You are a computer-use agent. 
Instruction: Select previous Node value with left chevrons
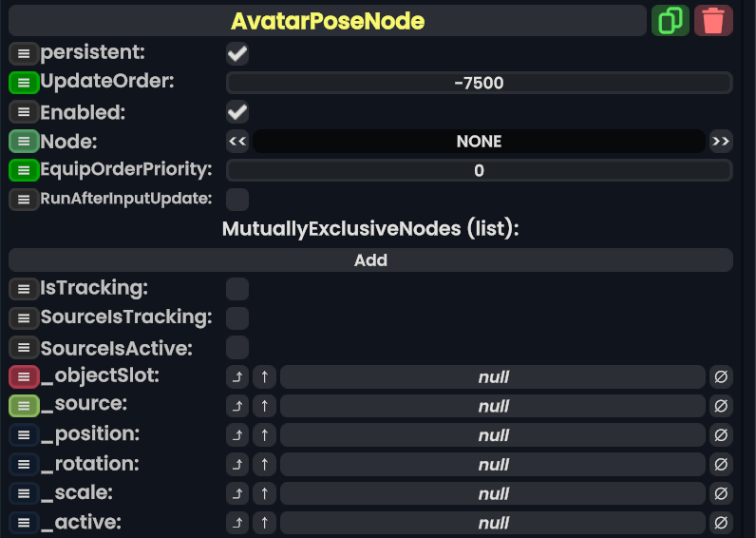(x=237, y=142)
